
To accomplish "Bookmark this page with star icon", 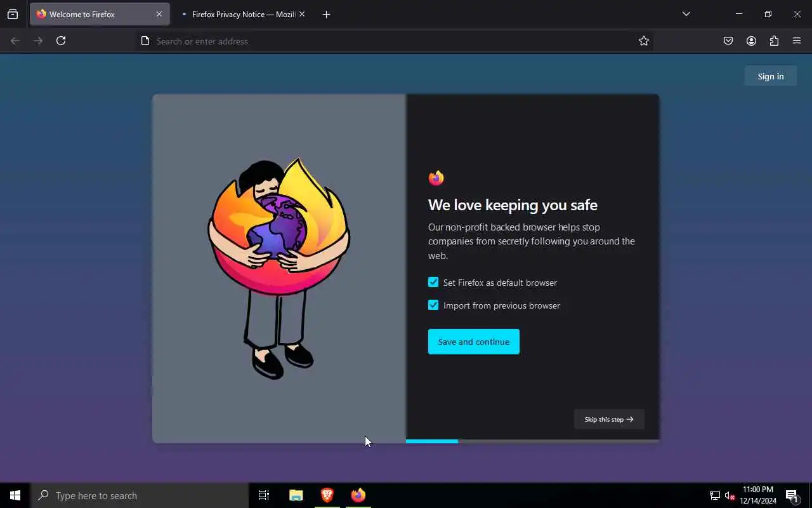I will pos(644,41).
